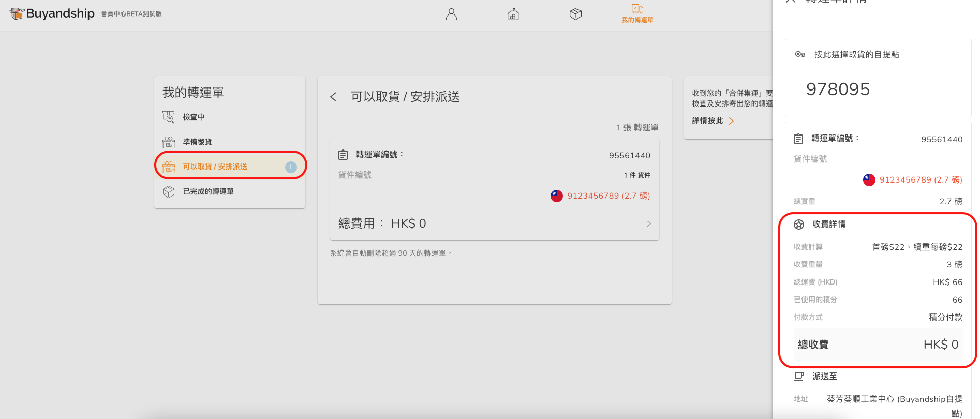The height and width of the screenshot is (419, 980).
Task: Click the 收費詳情 star icon
Action: (799, 224)
